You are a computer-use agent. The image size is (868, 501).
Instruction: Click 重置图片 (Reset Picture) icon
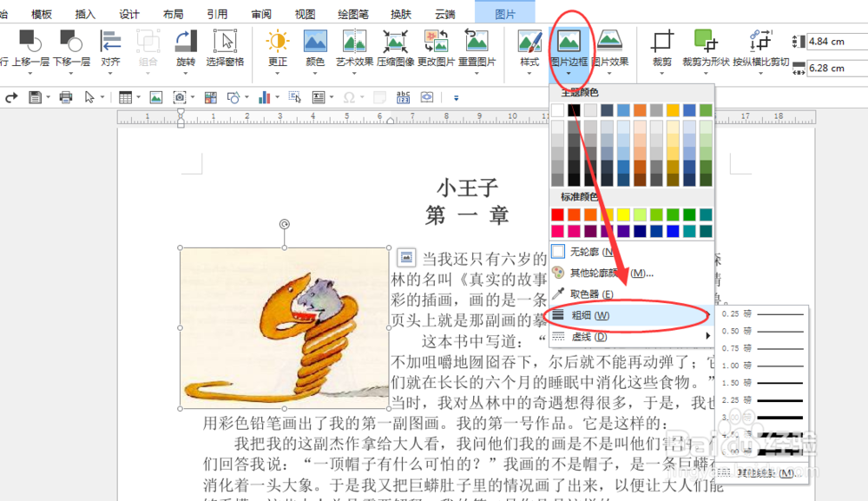pos(477,41)
